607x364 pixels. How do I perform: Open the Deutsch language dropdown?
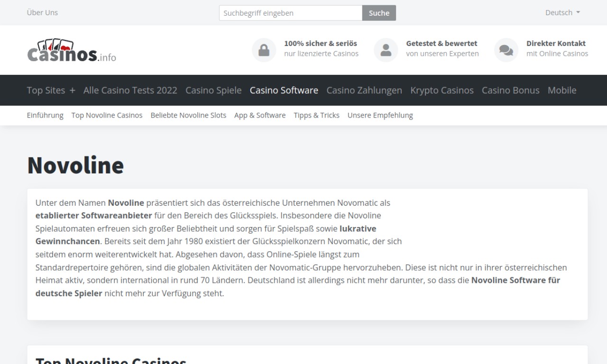[x=562, y=13]
